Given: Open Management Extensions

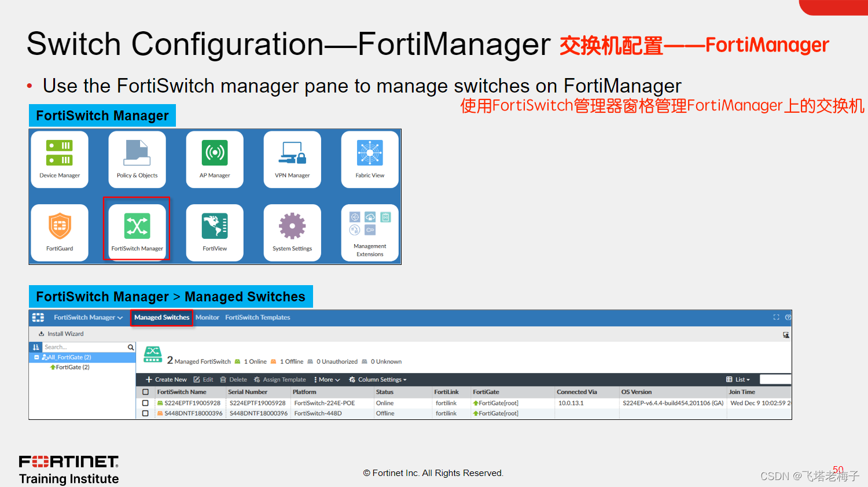Looking at the screenshot, I should point(369,233).
